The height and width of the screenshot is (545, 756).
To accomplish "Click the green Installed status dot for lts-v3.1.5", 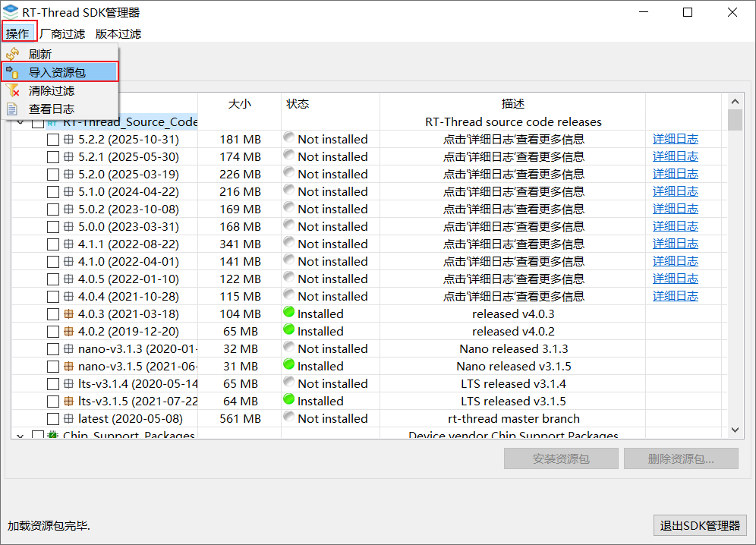I will point(288,399).
